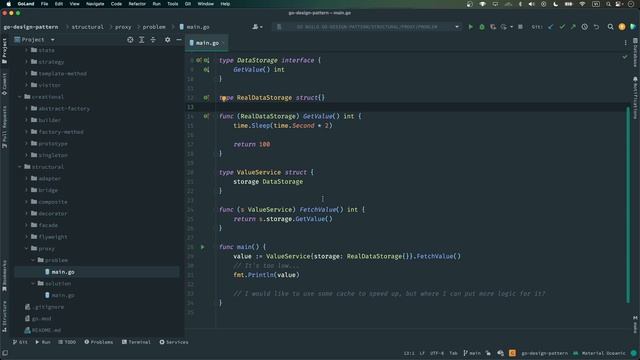Open Project view mode dropdown arrow
Image resolution: width=640 pixels, height=360 pixels.
tap(53, 40)
